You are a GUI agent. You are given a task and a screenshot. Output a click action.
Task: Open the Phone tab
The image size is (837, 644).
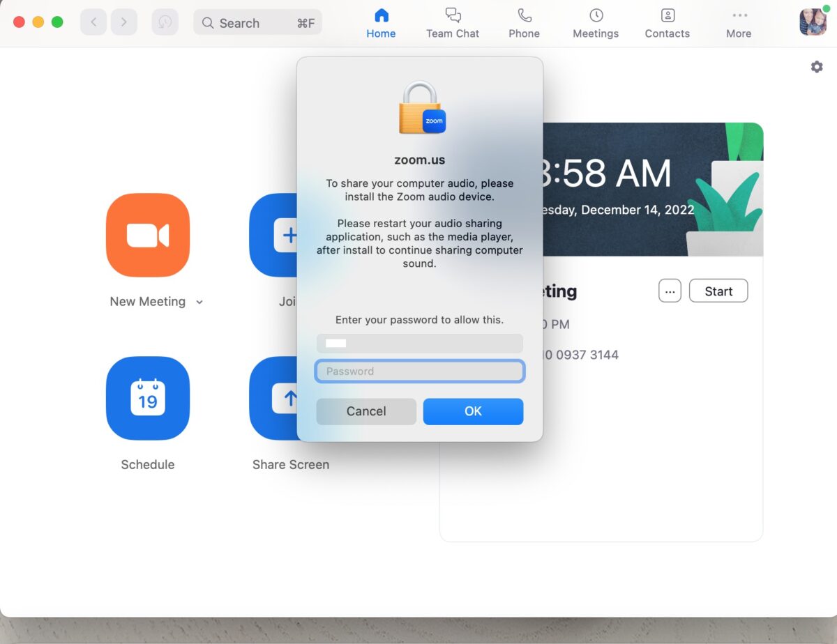(524, 23)
